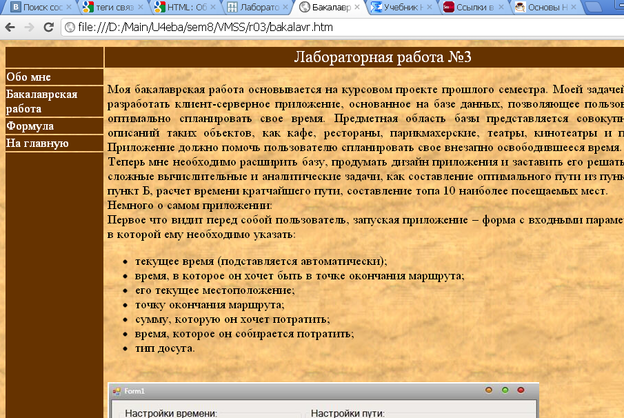Click the Google favicon on 'HTML: Об' tab
Viewport: 624px width, 418px height.
click(160, 7)
